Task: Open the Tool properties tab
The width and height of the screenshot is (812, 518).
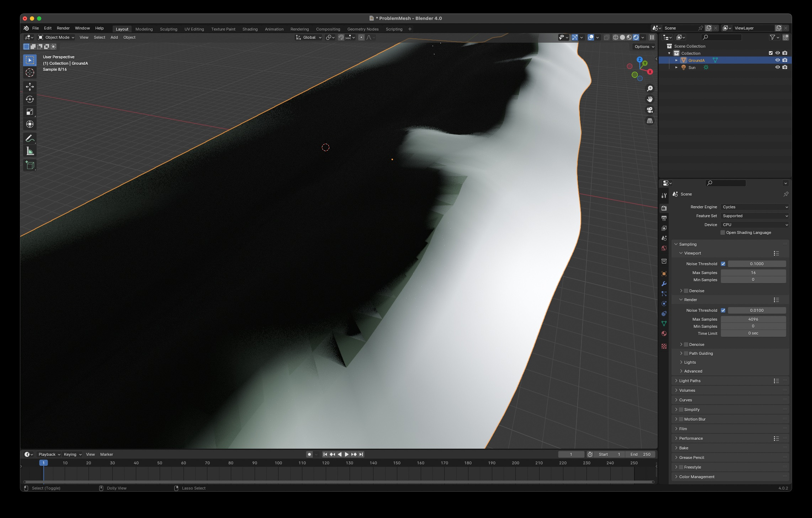Action: tap(664, 196)
